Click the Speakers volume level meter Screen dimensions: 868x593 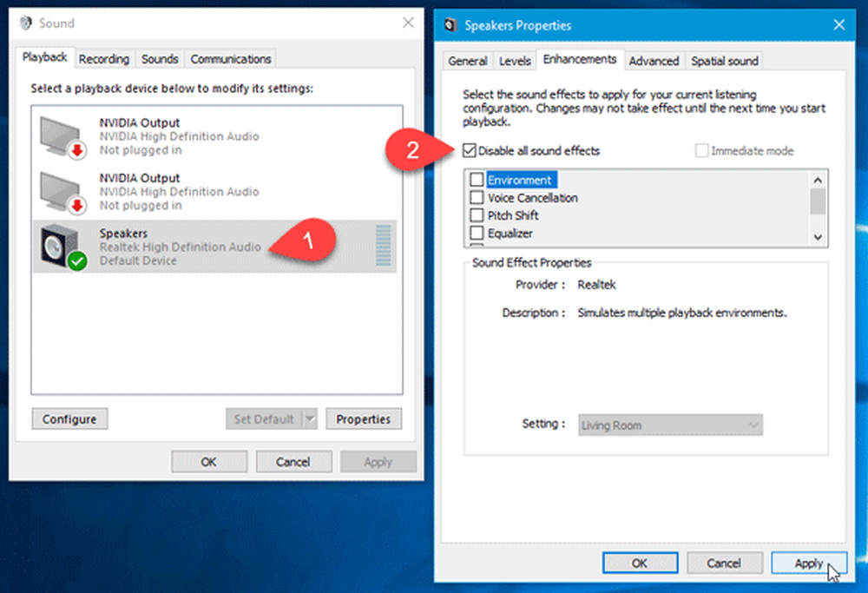(x=383, y=247)
